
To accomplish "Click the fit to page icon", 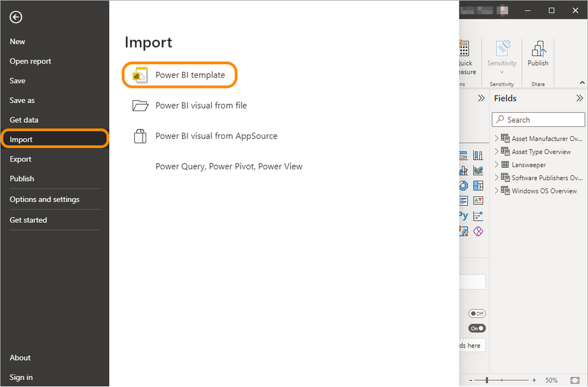I will tap(575, 380).
